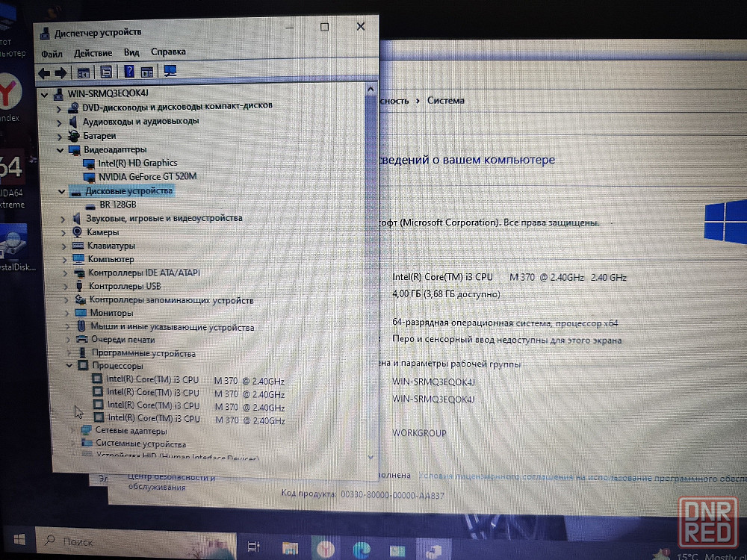Viewport: 747px width, 560px height.
Task: Select Системные устройства category
Action: pyautogui.click(x=140, y=444)
